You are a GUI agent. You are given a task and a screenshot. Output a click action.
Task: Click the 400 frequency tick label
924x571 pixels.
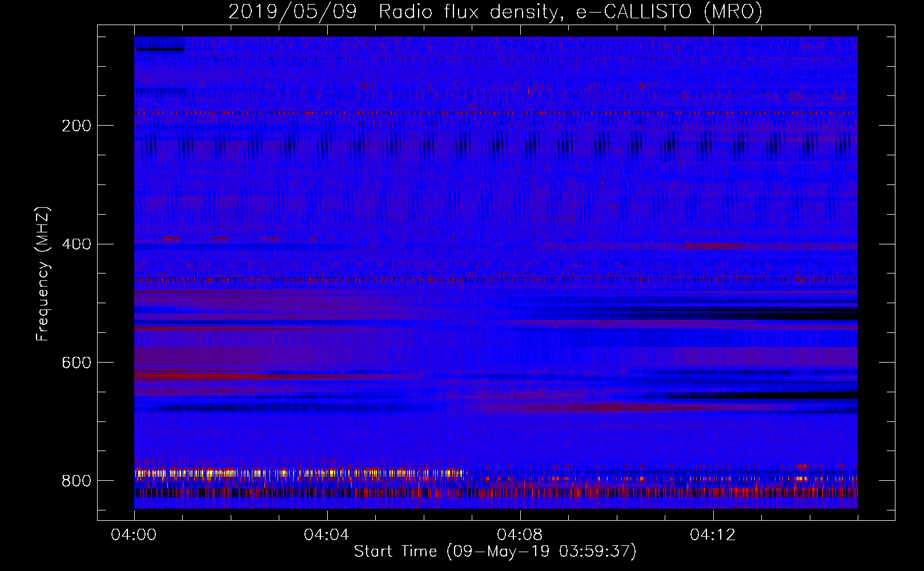tap(76, 244)
